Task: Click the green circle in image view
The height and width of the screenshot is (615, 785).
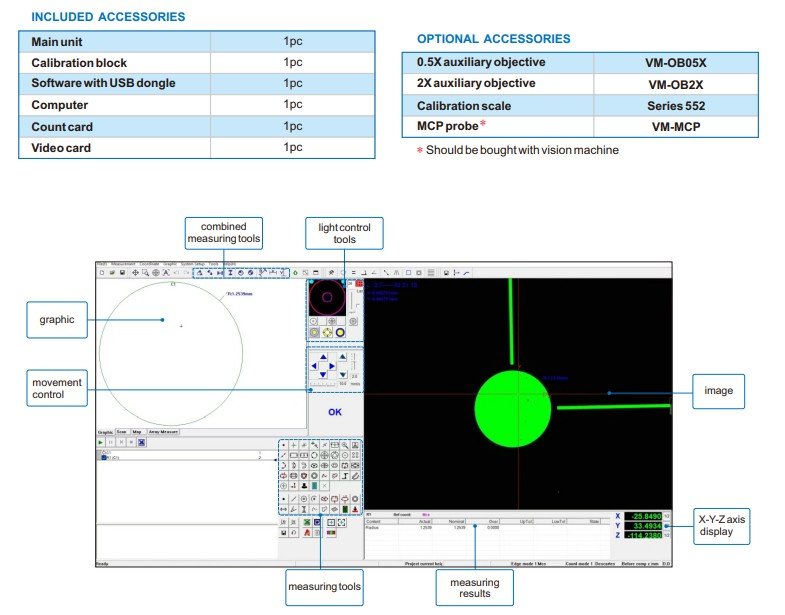Action: coord(511,408)
